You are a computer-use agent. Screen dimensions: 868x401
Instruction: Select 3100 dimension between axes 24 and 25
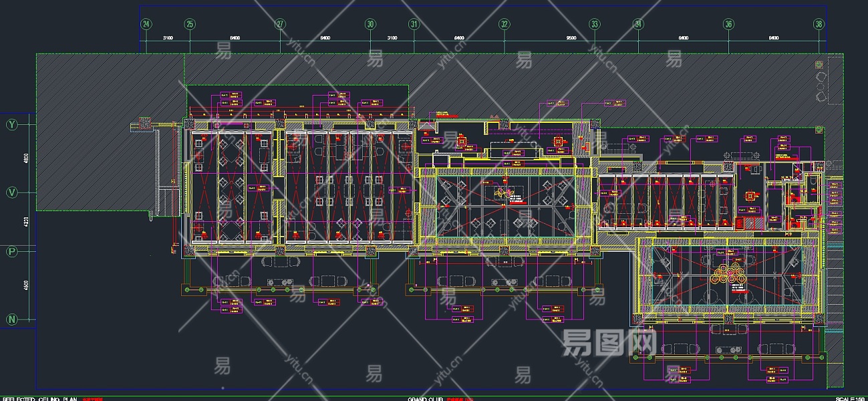pyautogui.click(x=168, y=38)
